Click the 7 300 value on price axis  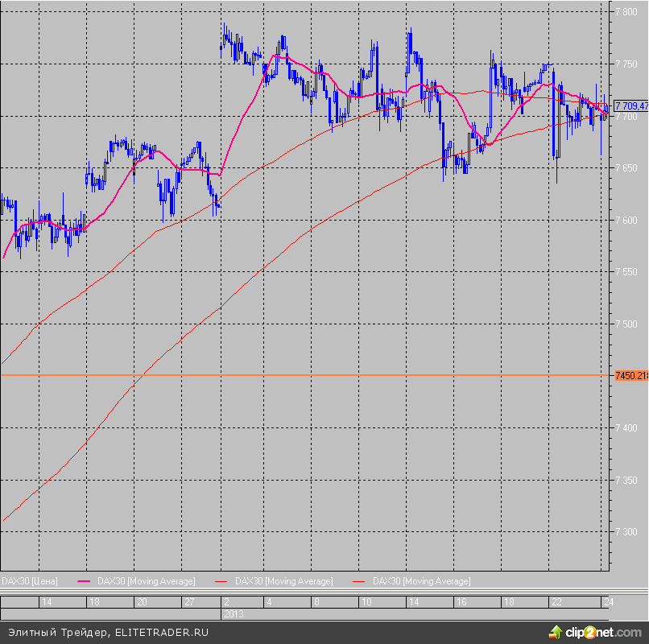pos(626,532)
